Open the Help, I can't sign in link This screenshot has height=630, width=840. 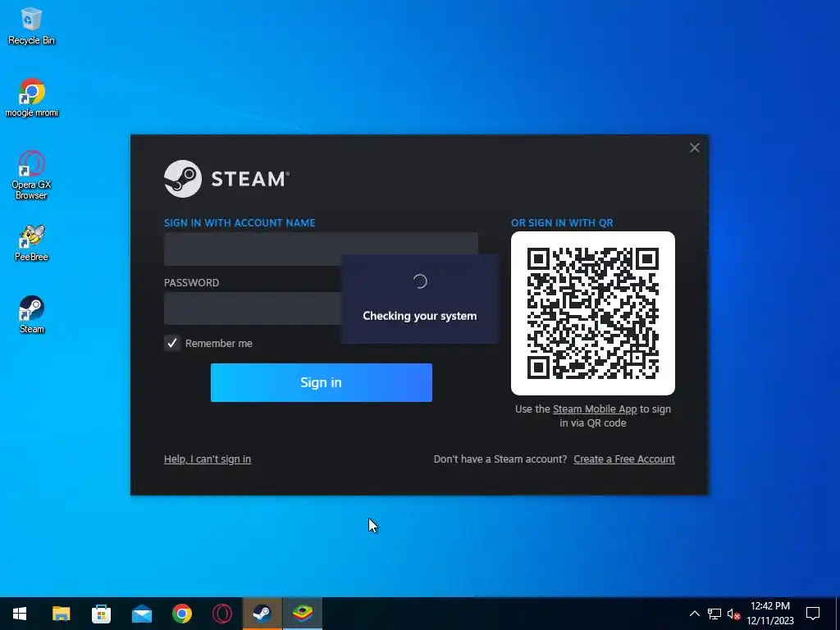coord(208,459)
